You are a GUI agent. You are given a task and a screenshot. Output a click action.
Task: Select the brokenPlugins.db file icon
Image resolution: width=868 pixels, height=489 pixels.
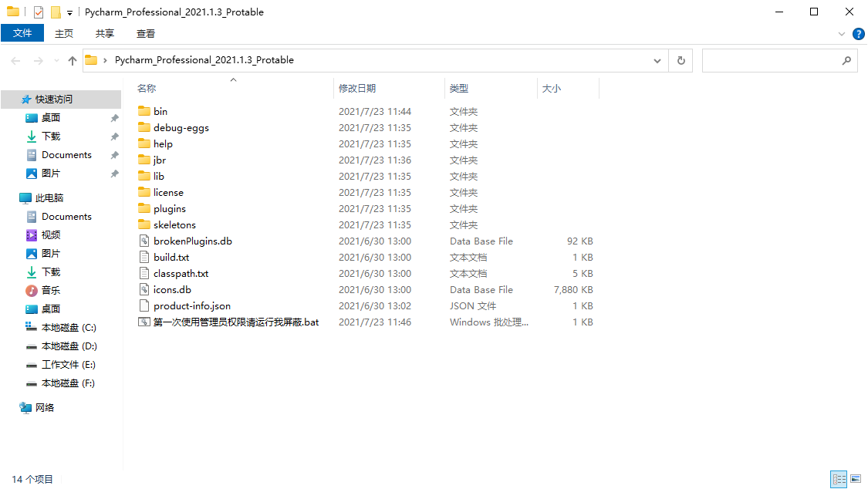coord(144,241)
